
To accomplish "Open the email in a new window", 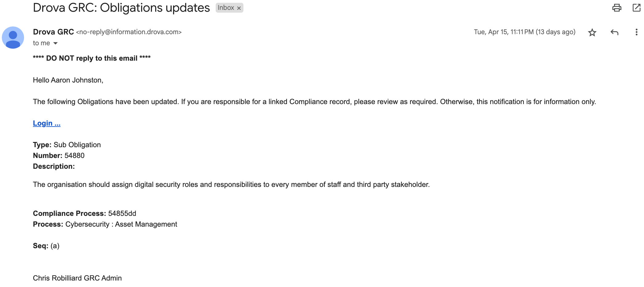I will coord(636,8).
